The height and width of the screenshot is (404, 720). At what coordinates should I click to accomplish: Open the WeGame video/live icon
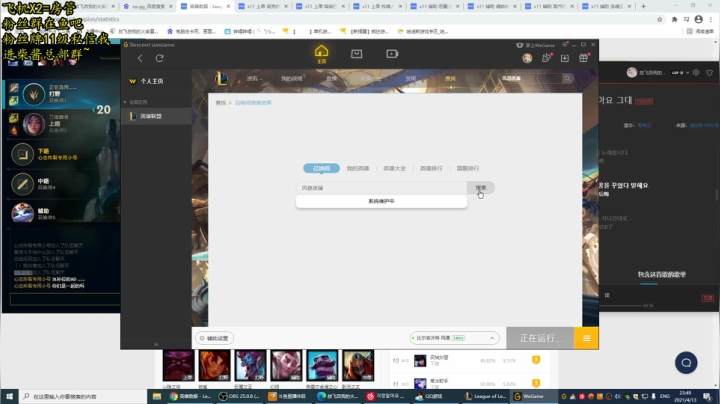392,54
